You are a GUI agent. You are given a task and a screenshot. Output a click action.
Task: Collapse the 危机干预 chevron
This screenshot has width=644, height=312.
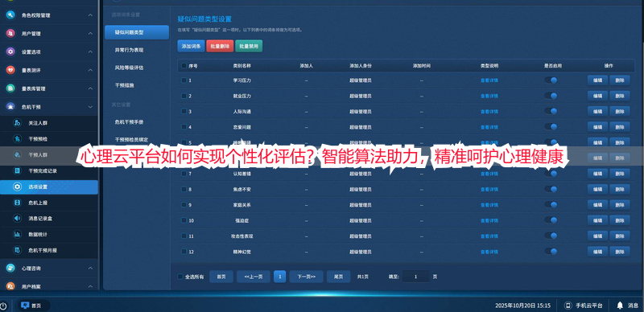coord(90,107)
